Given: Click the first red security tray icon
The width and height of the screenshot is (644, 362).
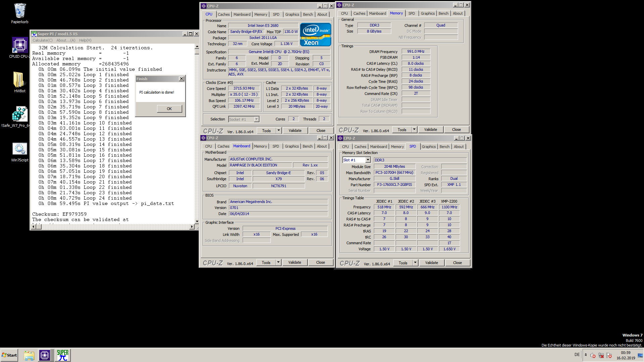Looking at the screenshot, I should tap(593, 355).
